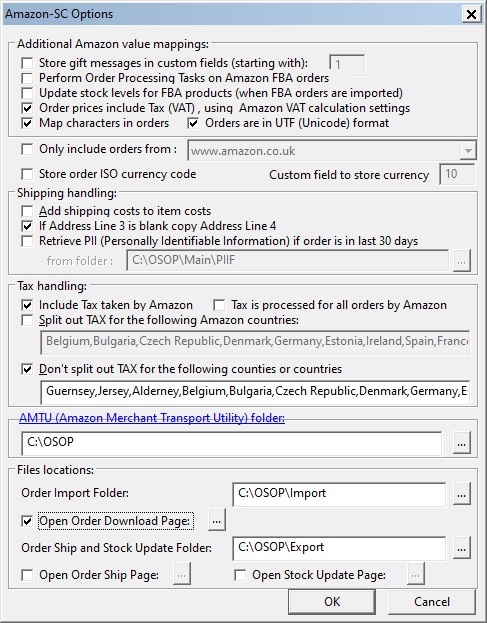Browse for the AMTU folder

[462, 443]
